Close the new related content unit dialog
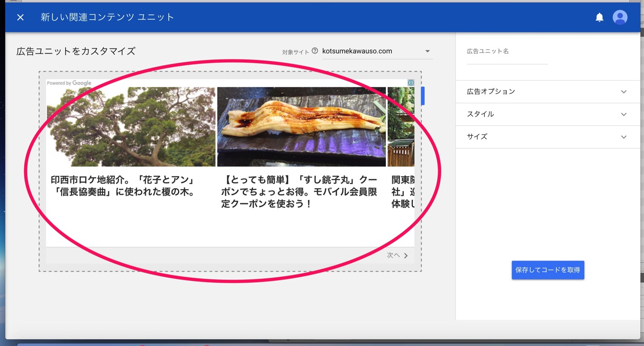Screen dimensions: 644x346 pos(20,17)
